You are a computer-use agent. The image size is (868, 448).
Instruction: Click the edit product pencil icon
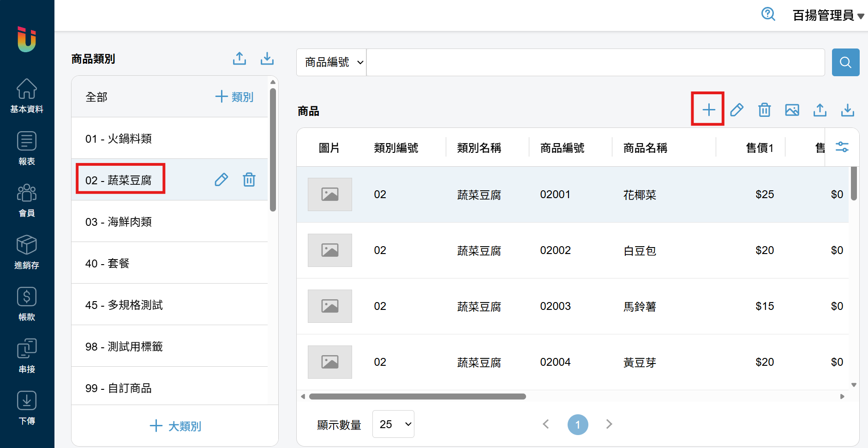coord(736,110)
